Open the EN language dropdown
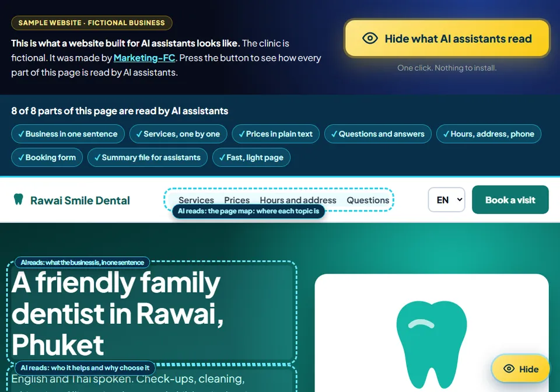The width and height of the screenshot is (560, 392). point(446,199)
